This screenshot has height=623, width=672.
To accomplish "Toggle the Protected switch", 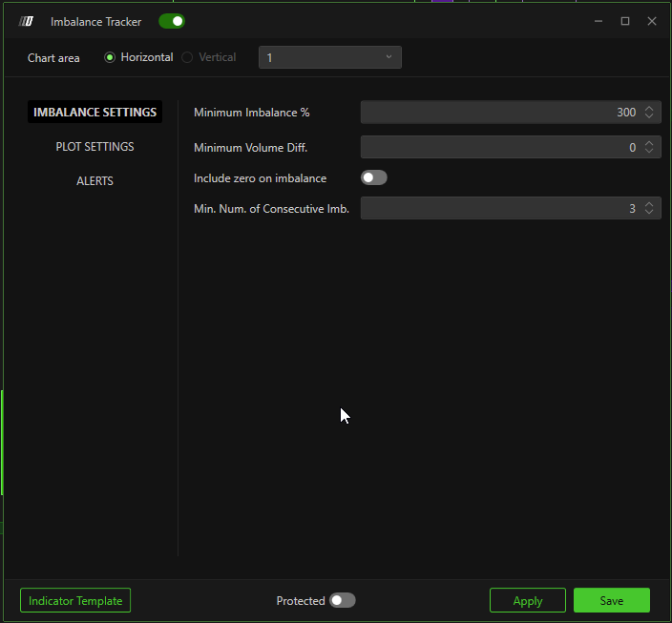I will 342,600.
